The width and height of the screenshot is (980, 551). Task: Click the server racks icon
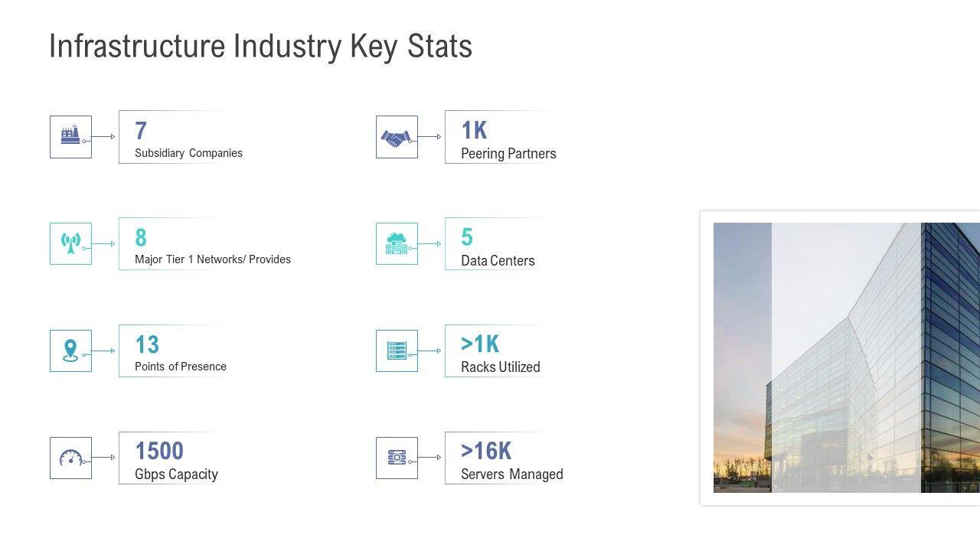click(x=396, y=350)
